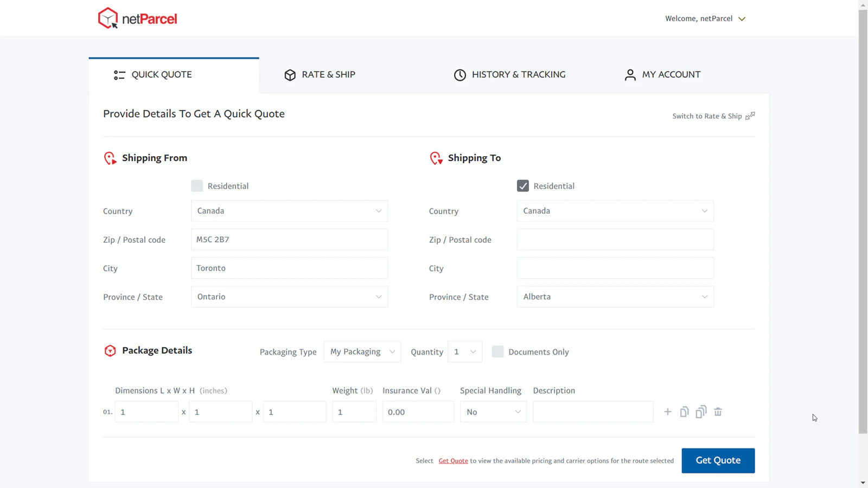The height and width of the screenshot is (488, 868).
Task: Click the Shipping From location pin icon
Action: 110,158
